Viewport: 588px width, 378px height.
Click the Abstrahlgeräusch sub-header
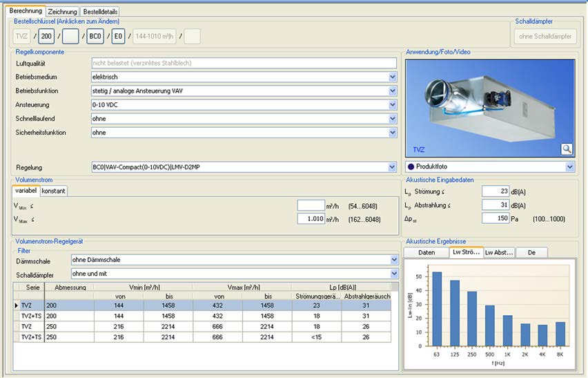tap(366, 296)
